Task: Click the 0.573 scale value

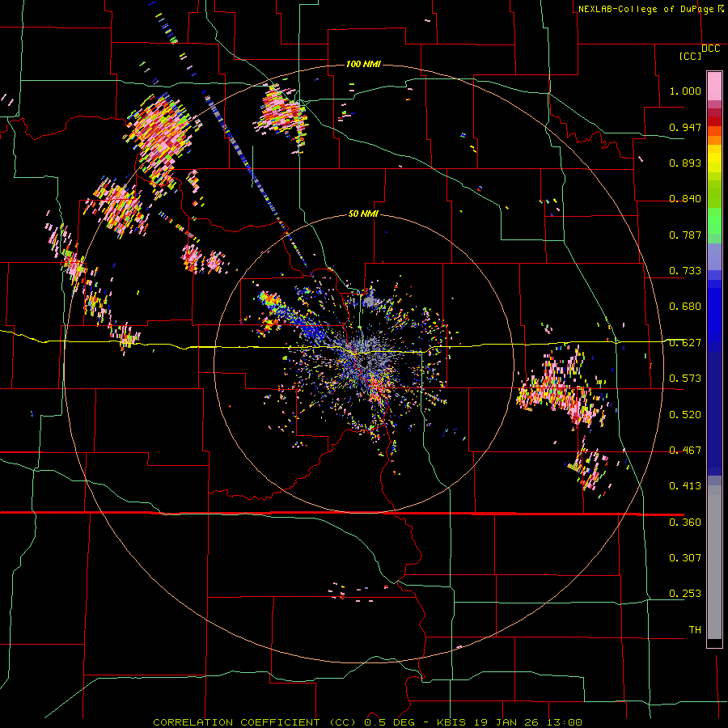Action: 685,379
